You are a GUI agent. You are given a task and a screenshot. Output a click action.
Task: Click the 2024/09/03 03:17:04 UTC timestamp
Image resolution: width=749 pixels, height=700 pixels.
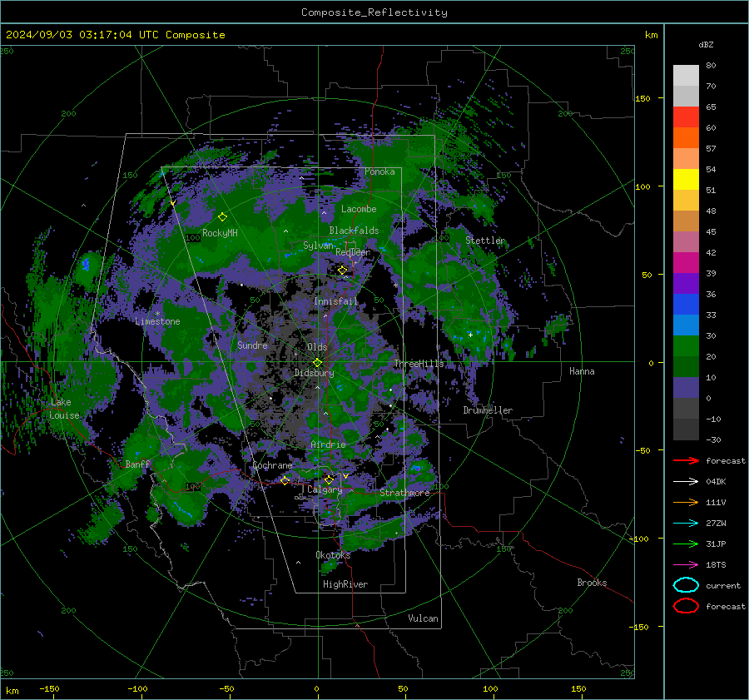click(x=82, y=35)
